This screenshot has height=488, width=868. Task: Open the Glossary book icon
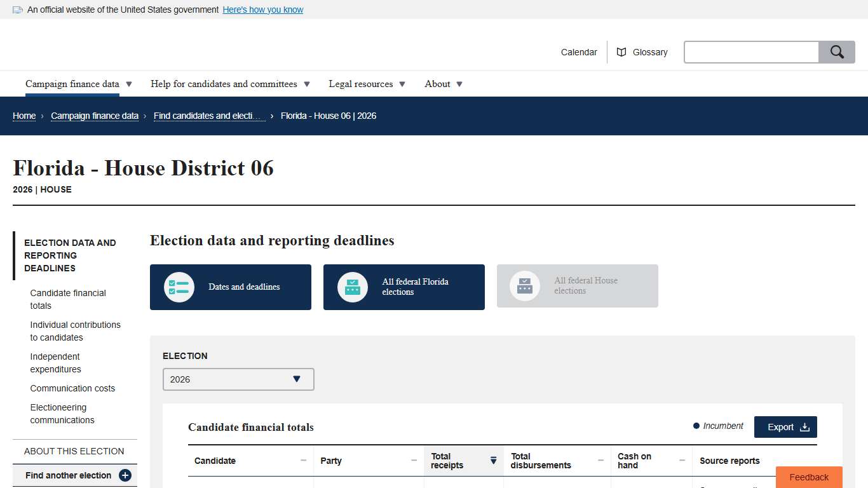click(621, 51)
